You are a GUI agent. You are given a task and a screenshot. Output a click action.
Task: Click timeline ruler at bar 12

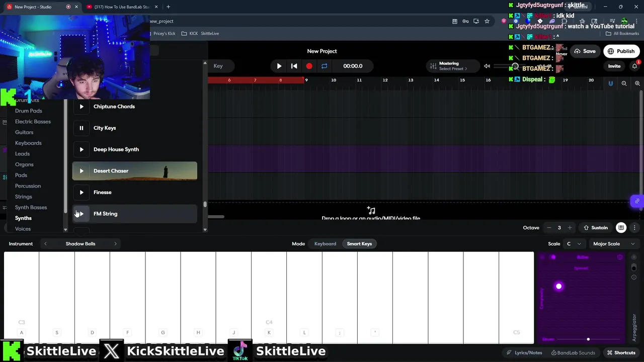click(x=385, y=80)
